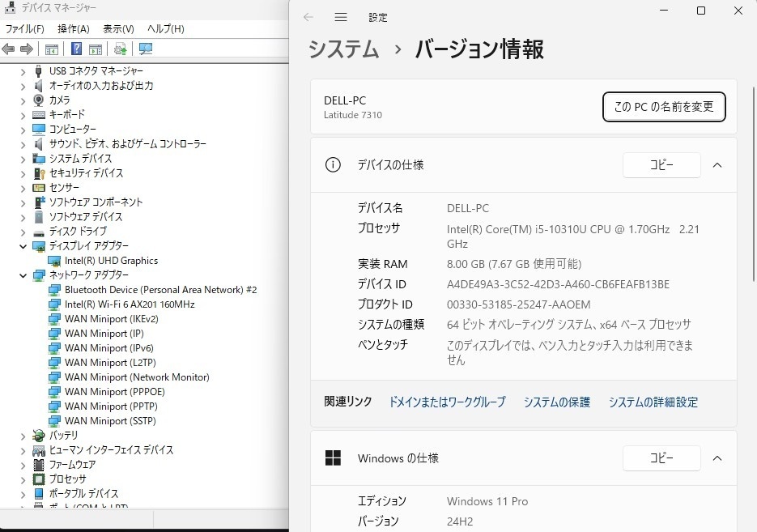Click the sensor icon beside センサー
The height and width of the screenshot is (532, 757).
click(x=39, y=187)
